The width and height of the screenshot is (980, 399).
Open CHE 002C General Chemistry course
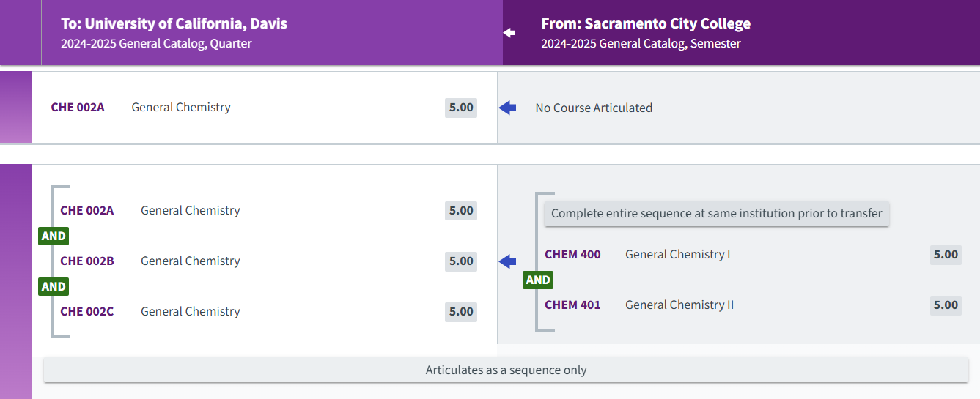pos(87,312)
